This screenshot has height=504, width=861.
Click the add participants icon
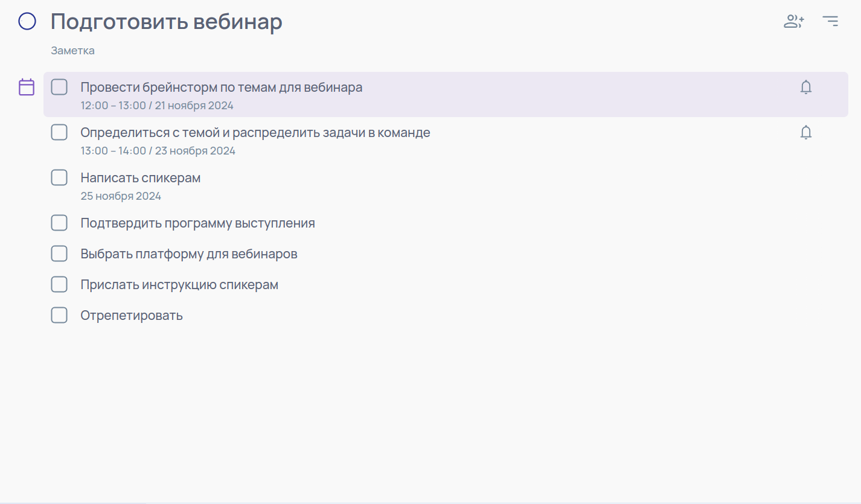[794, 22]
